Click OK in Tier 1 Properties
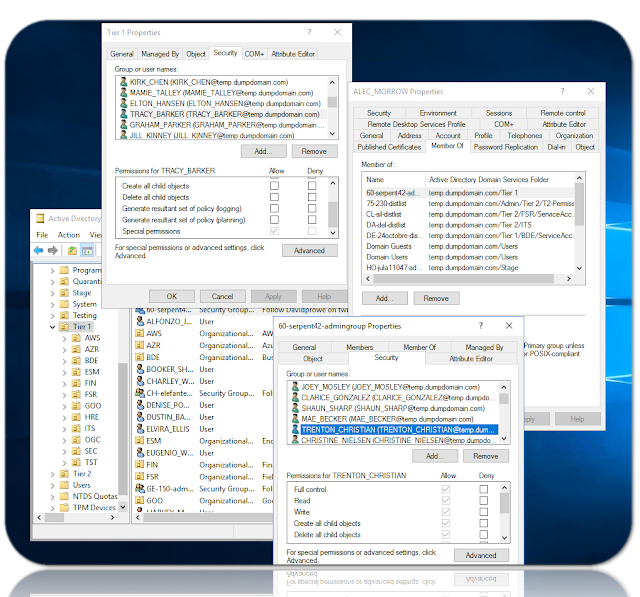 click(x=172, y=296)
